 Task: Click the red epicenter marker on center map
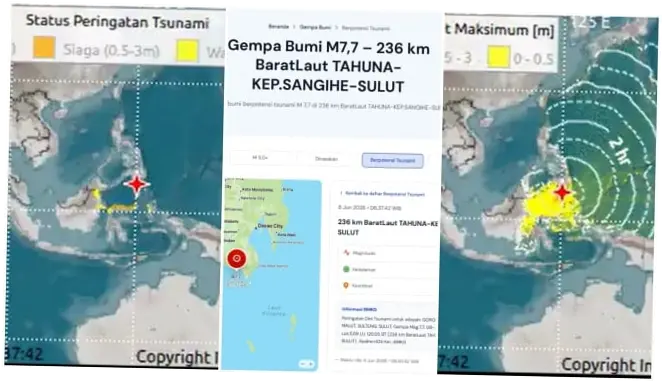click(x=237, y=259)
